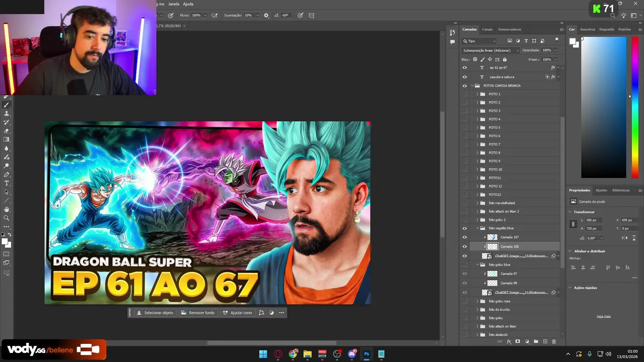Filter layers by pixel layers icon
This screenshot has height=362, width=644.
(510, 41)
